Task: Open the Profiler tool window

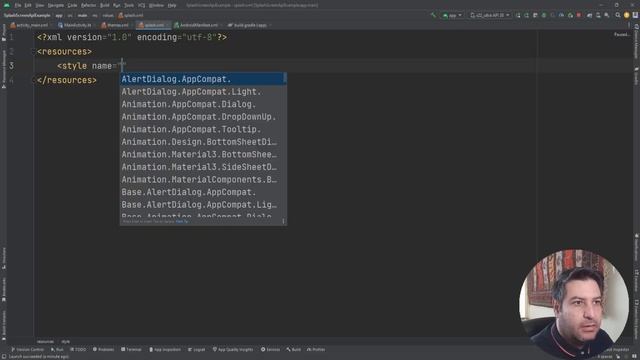Action: coord(316,349)
